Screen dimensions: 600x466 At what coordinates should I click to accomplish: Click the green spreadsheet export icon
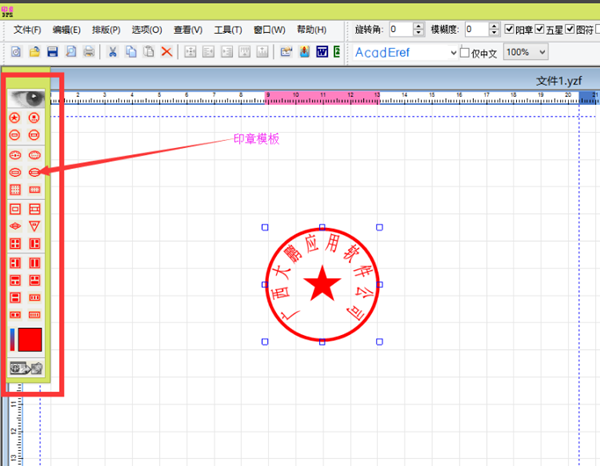click(x=337, y=52)
